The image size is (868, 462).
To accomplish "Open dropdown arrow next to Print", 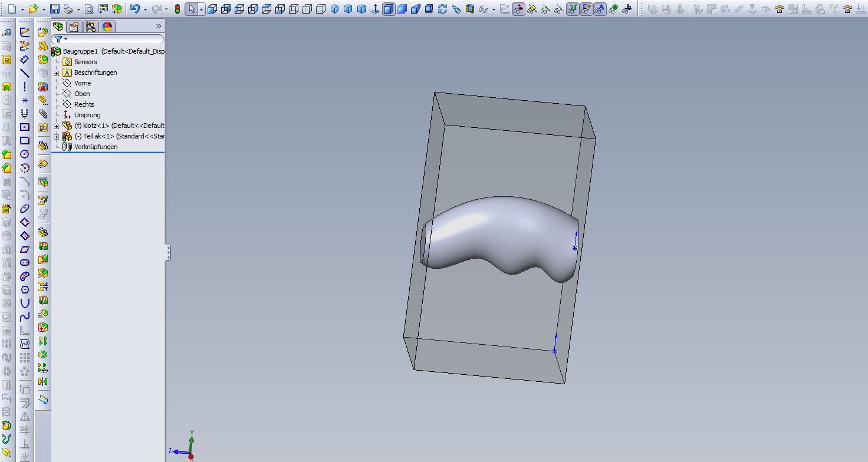I will coord(78,9).
